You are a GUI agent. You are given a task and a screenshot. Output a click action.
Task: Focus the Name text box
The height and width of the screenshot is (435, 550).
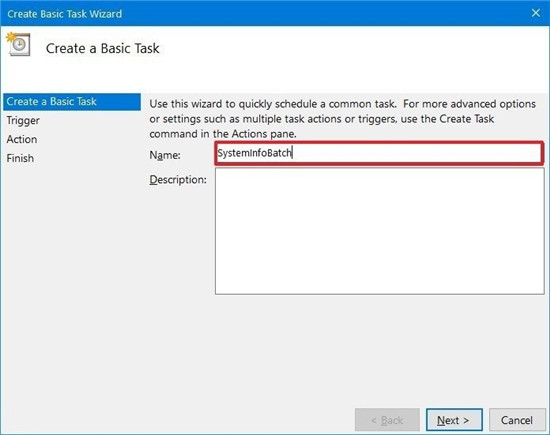pyautogui.click(x=379, y=153)
